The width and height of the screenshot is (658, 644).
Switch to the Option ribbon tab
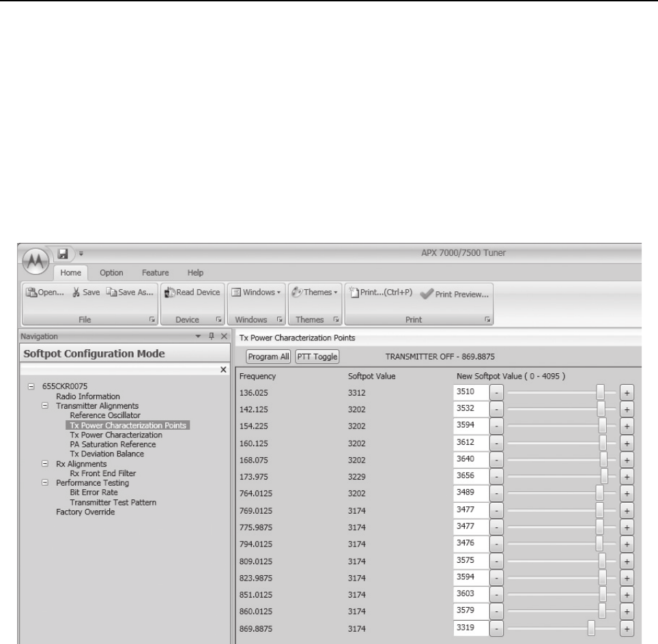coord(111,273)
